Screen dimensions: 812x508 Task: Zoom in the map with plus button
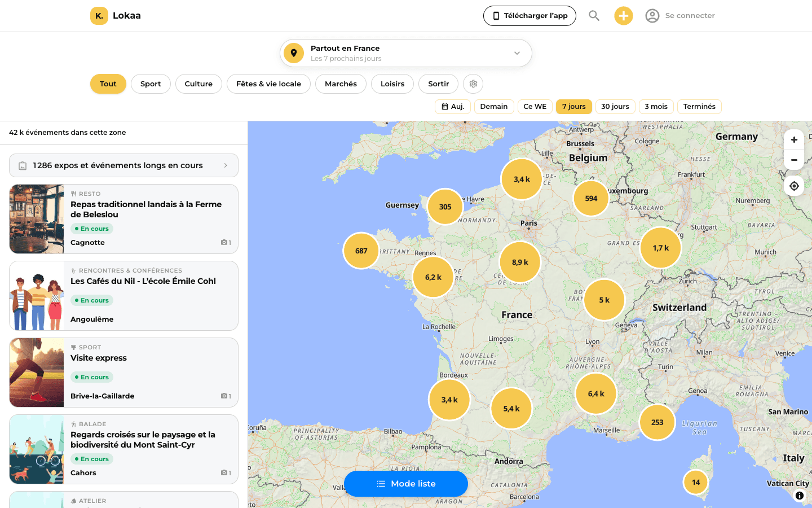[x=794, y=140]
